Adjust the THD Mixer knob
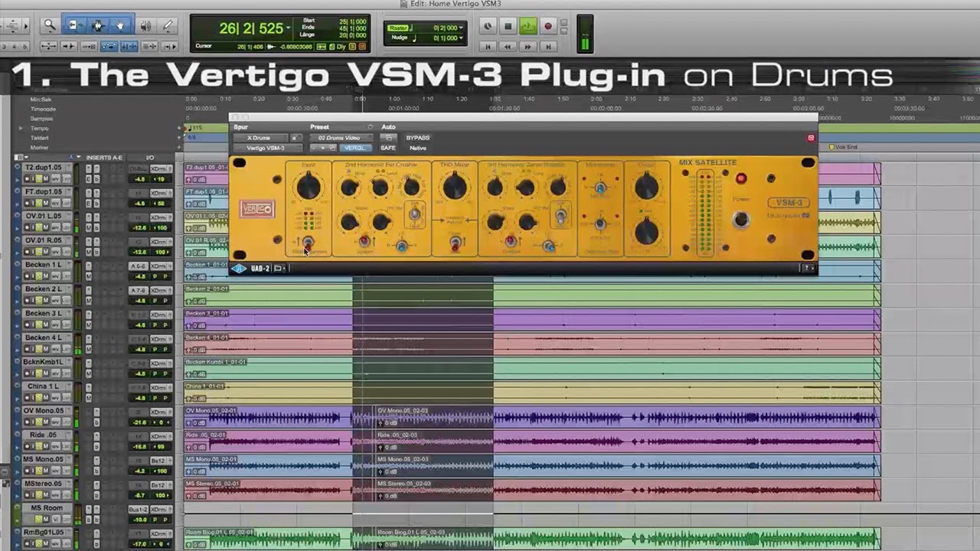The width and height of the screenshot is (980, 551). tap(455, 186)
